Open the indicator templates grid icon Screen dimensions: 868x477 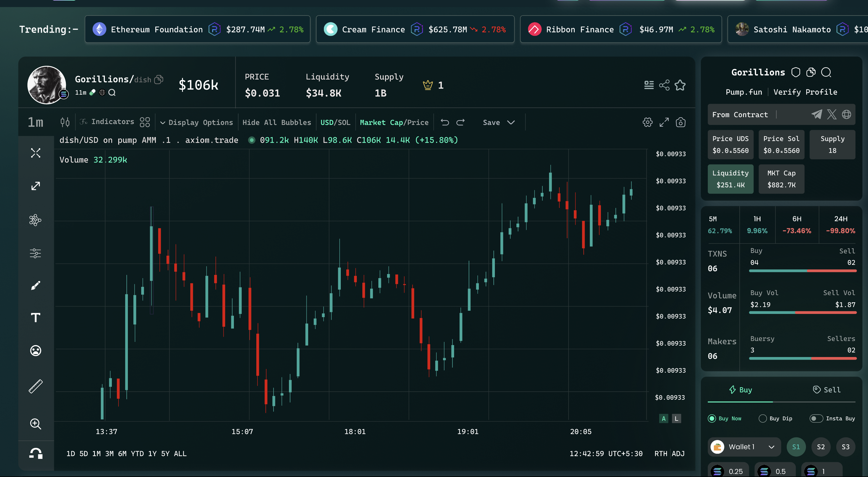[144, 122]
